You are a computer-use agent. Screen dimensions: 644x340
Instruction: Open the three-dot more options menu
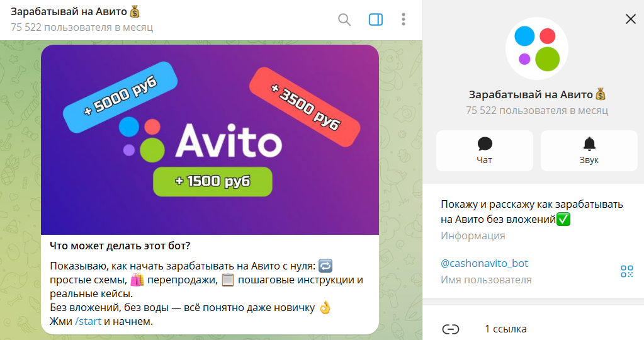click(x=404, y=20)
